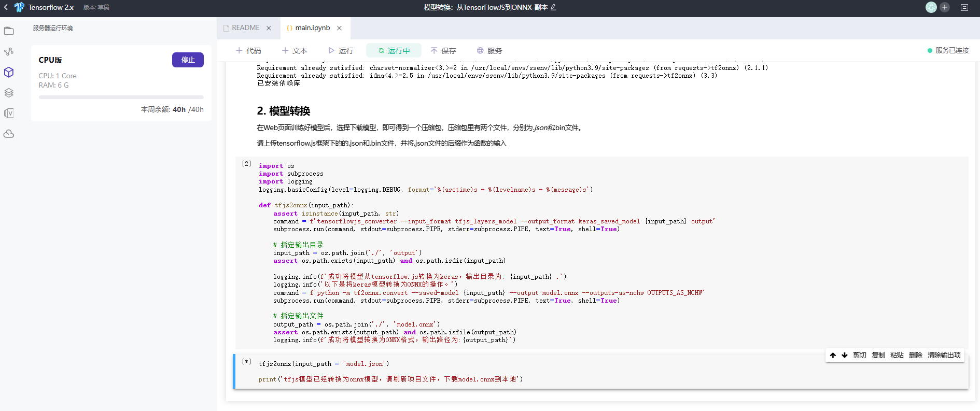Click the back arrow beside Tensorflow 2.x
This screenshot has height=411, width=980.
[6, 7]
